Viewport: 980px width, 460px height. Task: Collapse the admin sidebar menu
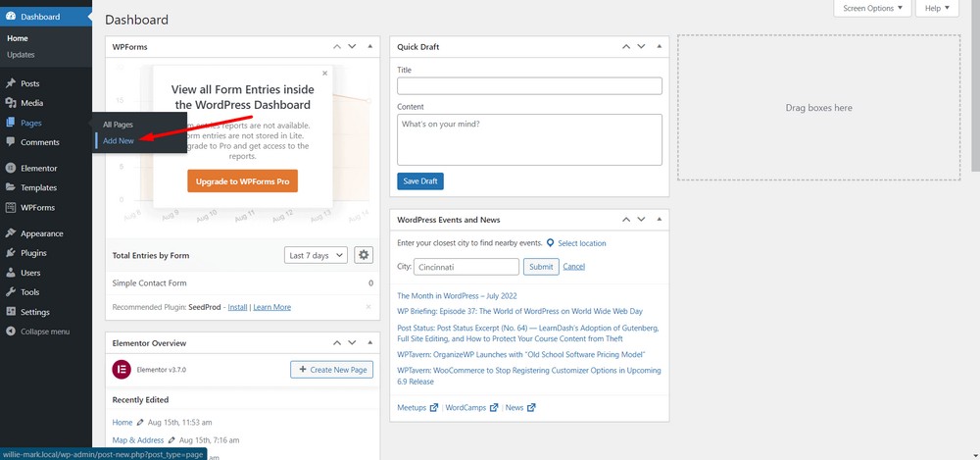pyautogui.click(x=44, y=332)
